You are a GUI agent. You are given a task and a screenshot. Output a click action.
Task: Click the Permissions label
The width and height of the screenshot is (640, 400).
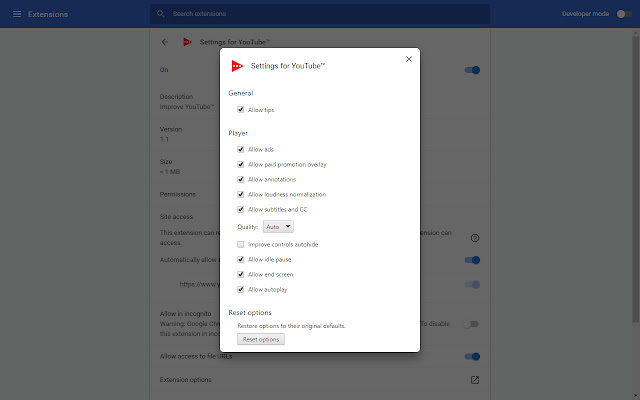[178, 194]
